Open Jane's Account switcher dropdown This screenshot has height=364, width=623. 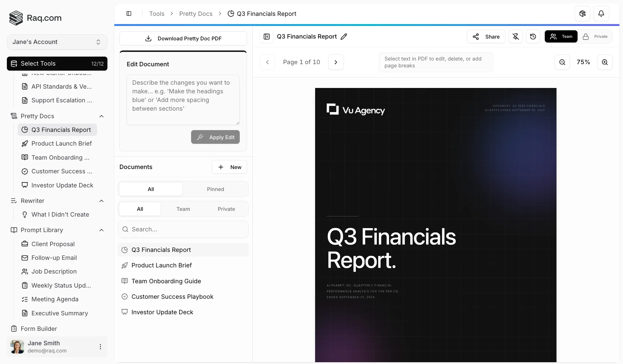tap(57, 42)
